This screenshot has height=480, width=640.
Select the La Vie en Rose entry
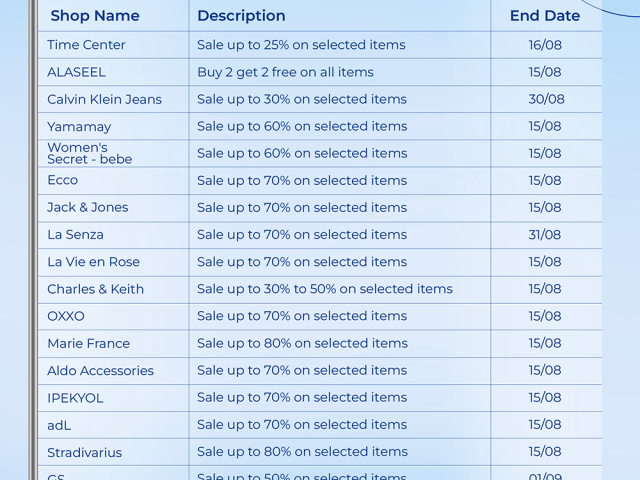point(93,262)
